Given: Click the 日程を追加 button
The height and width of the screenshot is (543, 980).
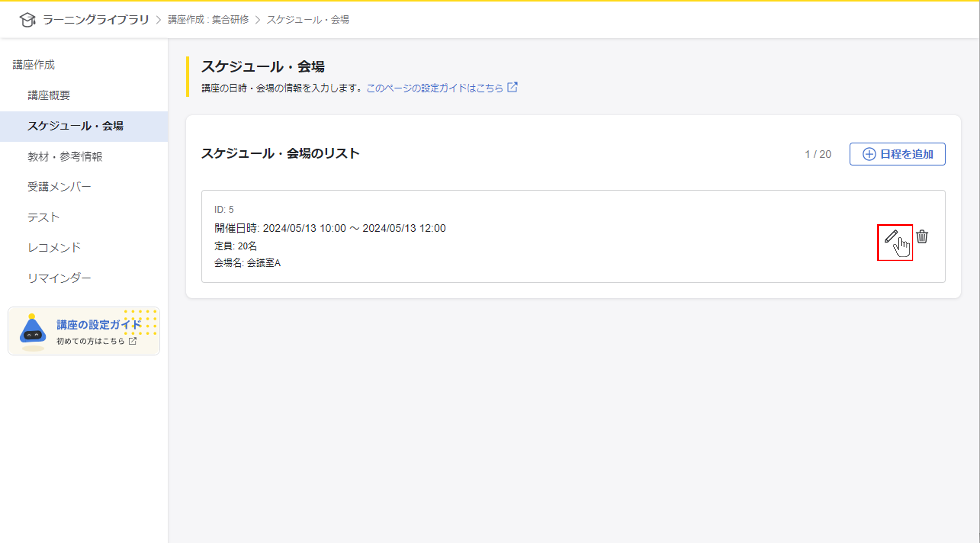Looking at the screenshot, I should (897, 154).
